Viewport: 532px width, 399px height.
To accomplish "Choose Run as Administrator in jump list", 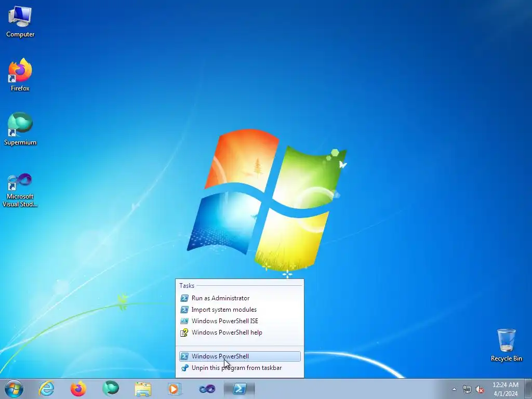I will click(x=240, y=298).
